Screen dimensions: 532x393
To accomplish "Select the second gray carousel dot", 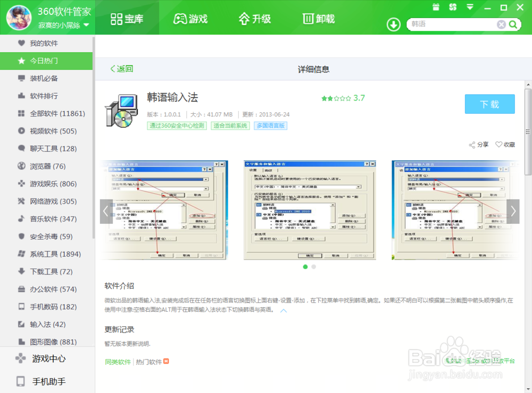I will click(314, 267).
